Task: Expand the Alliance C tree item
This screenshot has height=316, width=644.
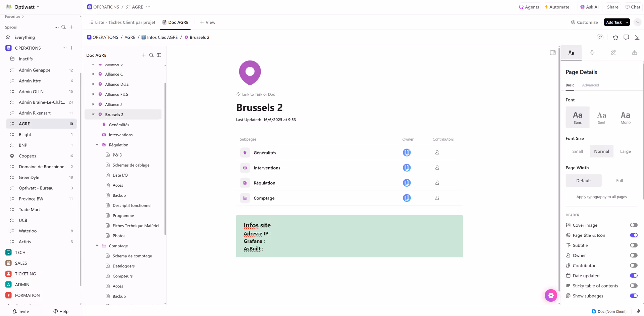Action: point(94,74)
